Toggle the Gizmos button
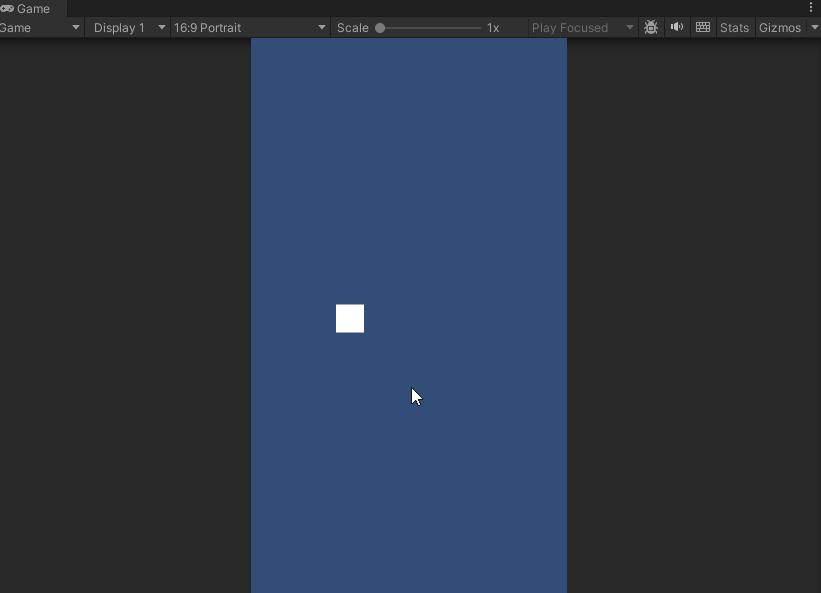821x593 pixels. (780, 28)
